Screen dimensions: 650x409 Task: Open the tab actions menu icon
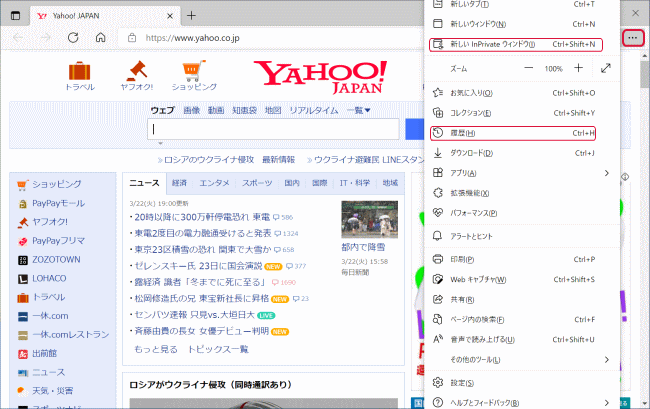pos(15,16)
